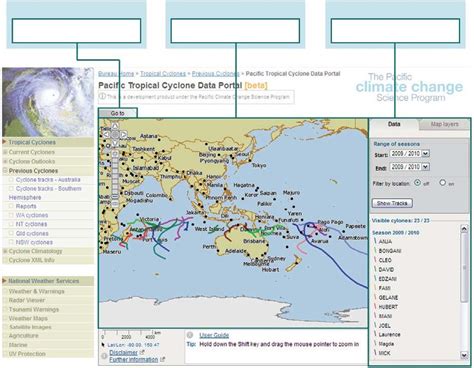
Task: Open the Start season dropdown
Action: pos(425,154)
